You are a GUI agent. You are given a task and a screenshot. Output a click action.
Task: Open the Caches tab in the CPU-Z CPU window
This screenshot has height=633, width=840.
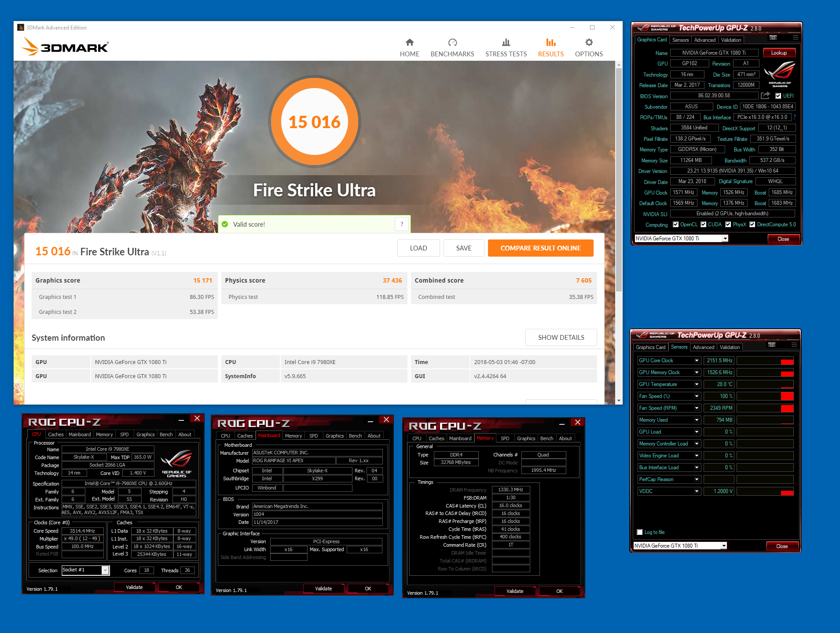55,434
